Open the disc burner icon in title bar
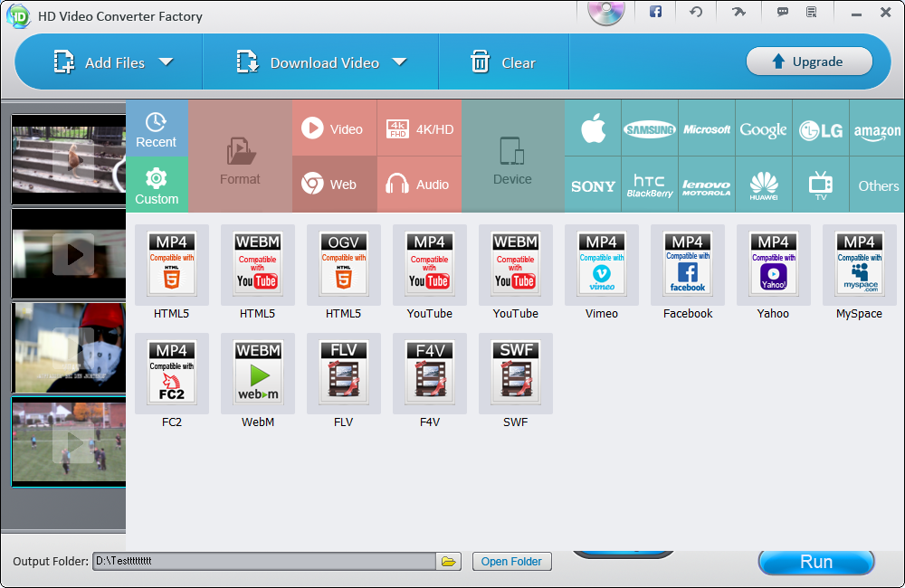This screenshot has width=905, height=588. [x=606, y=13]
